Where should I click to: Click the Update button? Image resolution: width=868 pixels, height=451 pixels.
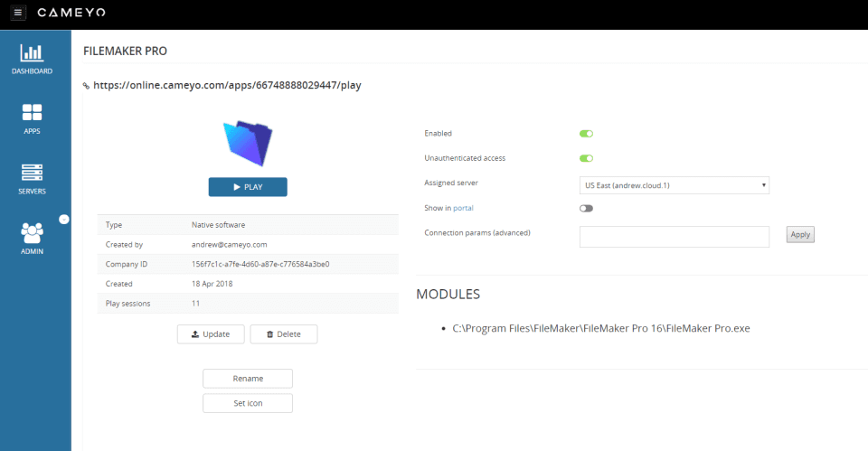tap(211, 334)
